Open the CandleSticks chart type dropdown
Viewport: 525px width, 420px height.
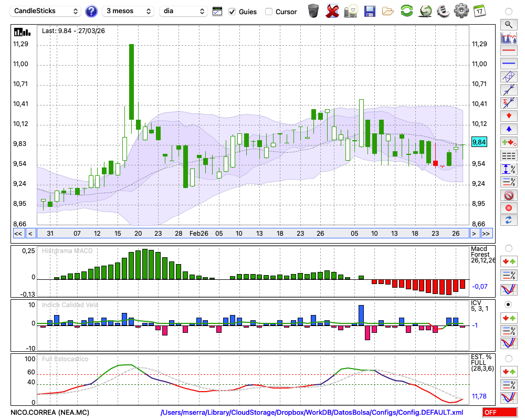46,11
